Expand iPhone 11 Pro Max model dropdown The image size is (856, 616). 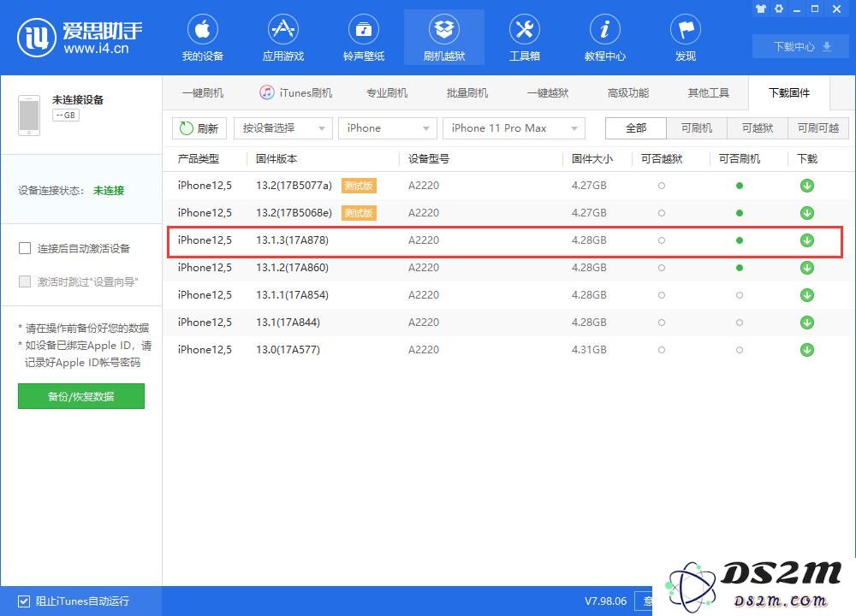click(x=514, y=128)
